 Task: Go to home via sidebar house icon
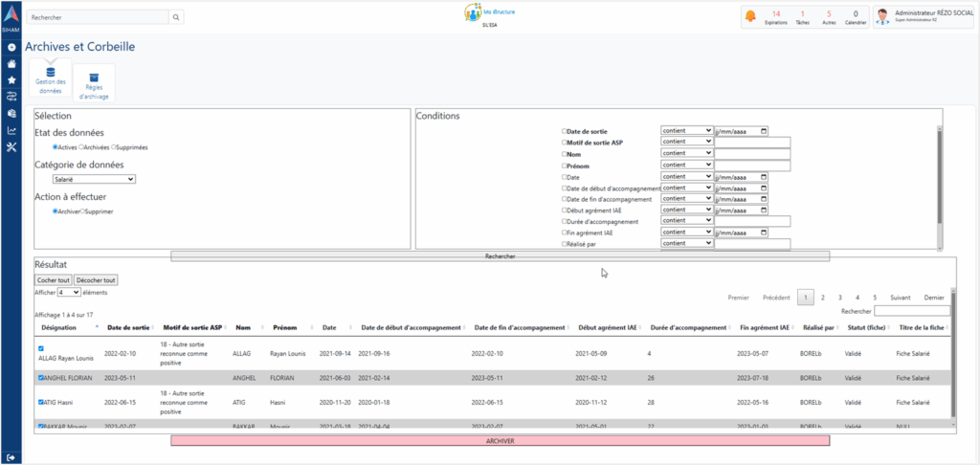tap(11, 64)
